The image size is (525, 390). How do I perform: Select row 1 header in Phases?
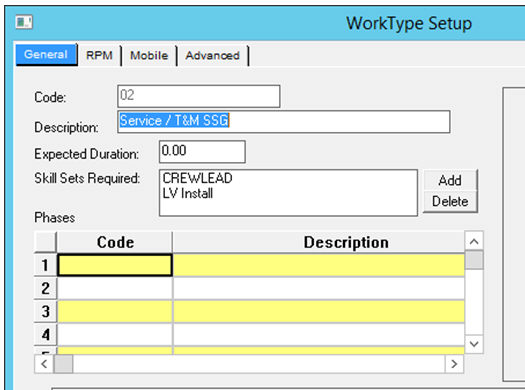[x=45, y=265]
